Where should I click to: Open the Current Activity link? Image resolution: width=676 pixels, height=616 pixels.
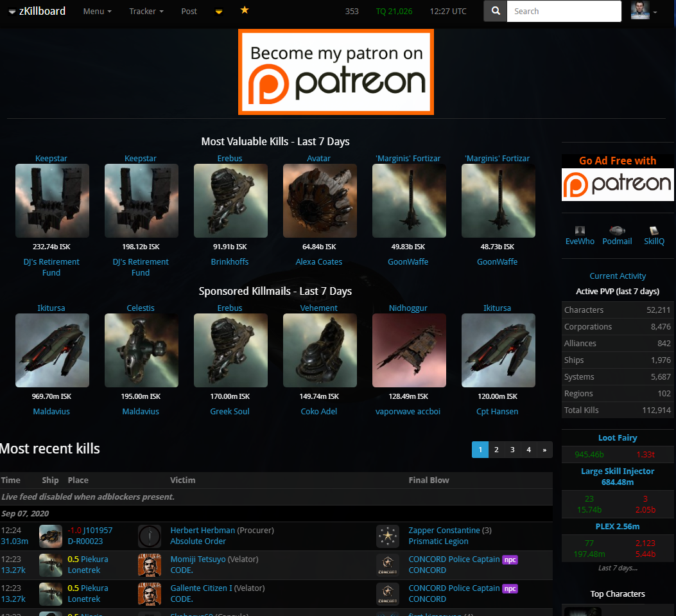click(618, 276)
